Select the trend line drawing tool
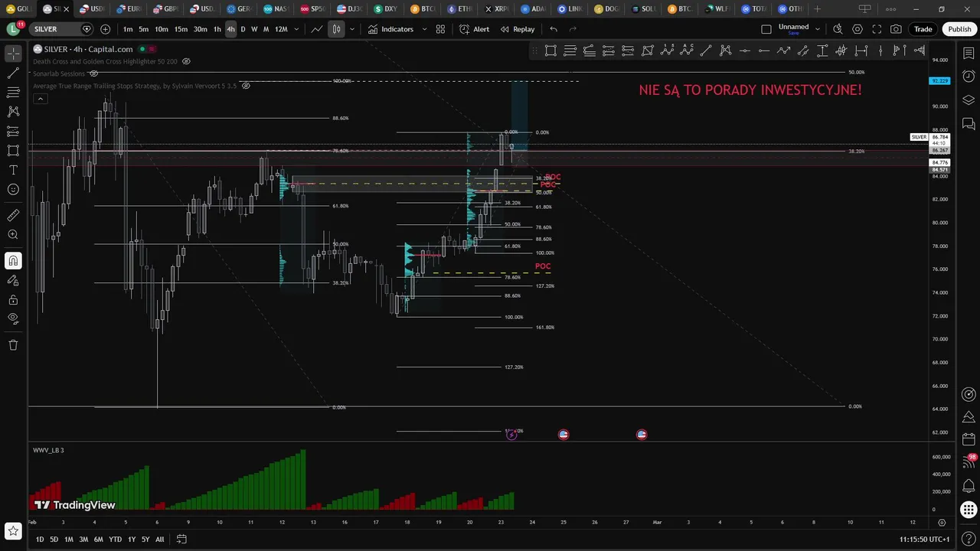Viewport: 980px width, 551px height. pos(13,73)
